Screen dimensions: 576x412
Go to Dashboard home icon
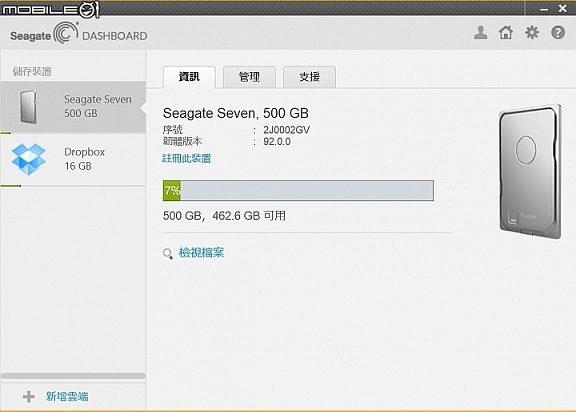point(506,33)
